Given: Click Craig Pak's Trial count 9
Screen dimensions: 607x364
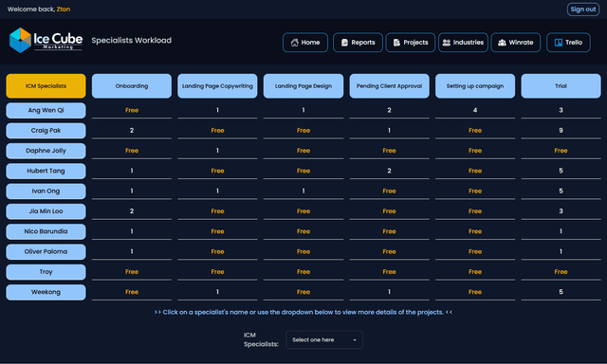Looking at the screenshot, I should click(x=561, y=131).
